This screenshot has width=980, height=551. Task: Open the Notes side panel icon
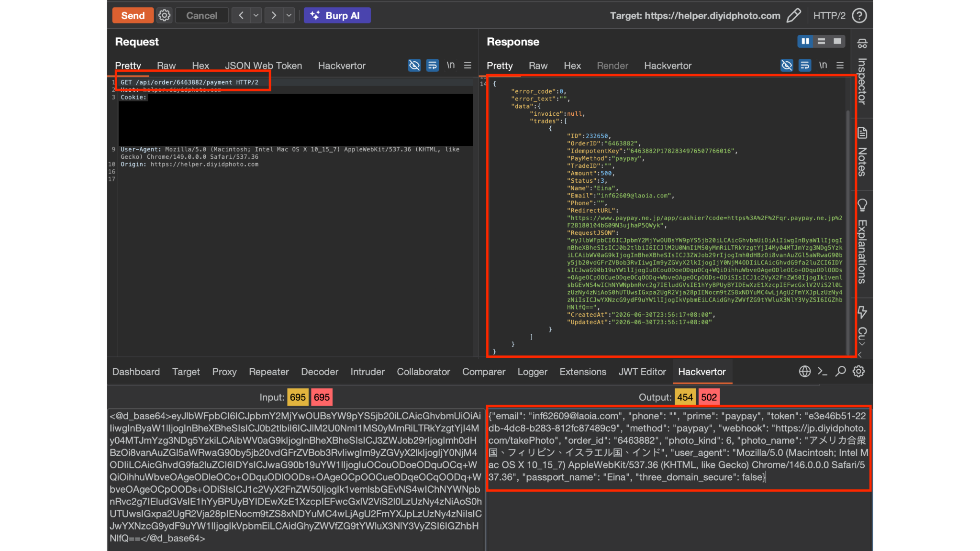(x=862, y=133)
